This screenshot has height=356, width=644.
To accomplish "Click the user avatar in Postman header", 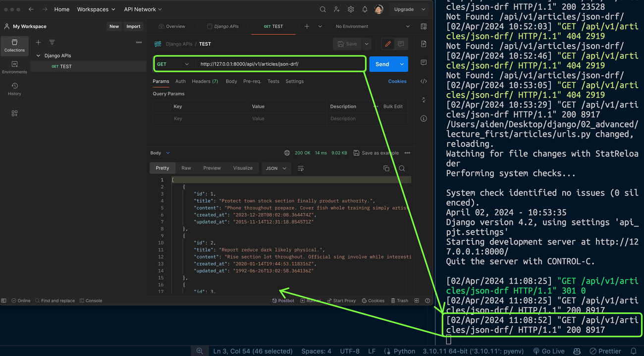I will pyautogui.click(x=379, y=9).
